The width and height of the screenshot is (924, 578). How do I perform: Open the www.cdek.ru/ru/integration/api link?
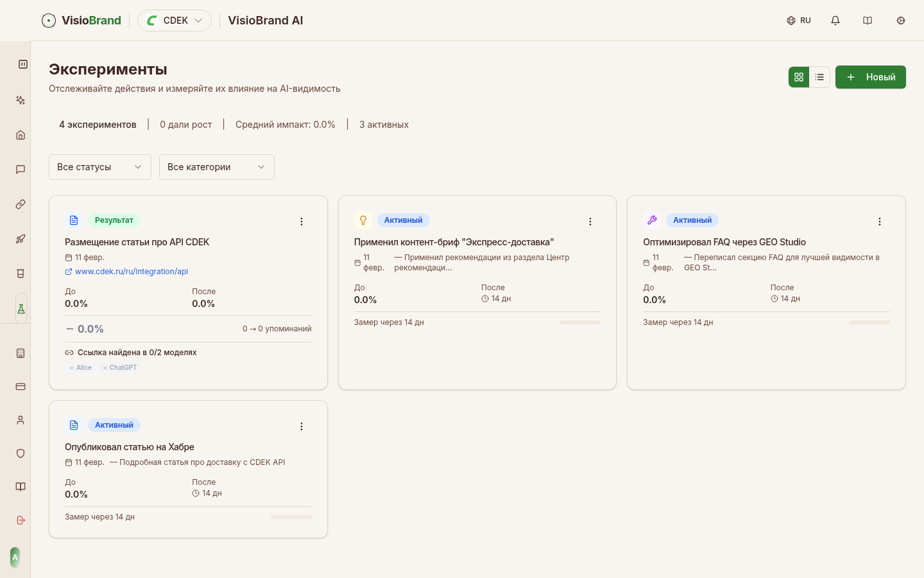131,272
